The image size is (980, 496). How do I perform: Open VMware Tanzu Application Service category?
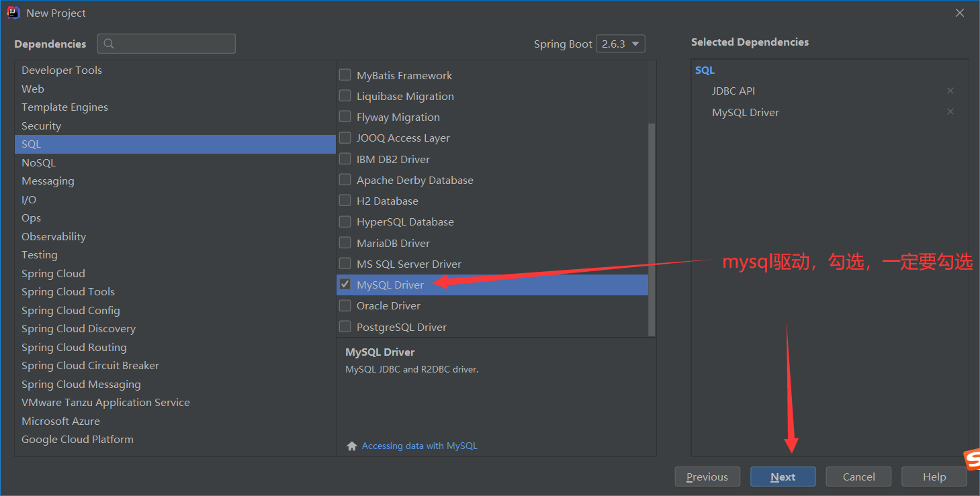coord(175,403)
